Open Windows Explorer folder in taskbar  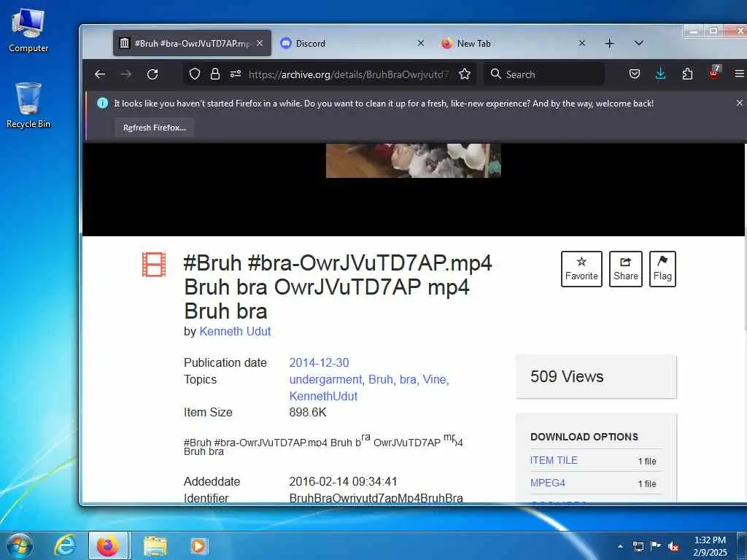[155, 546]
